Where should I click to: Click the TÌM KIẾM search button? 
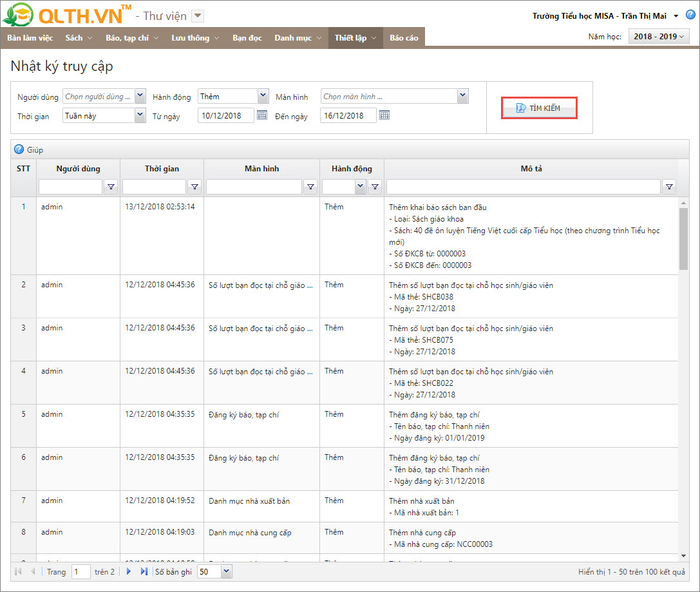[538, 108]
